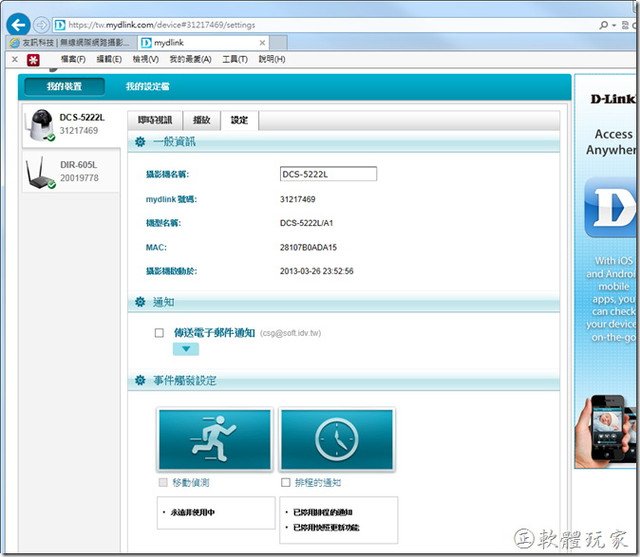Screen dimensions: 640x557
Task: Open the search dropdown arrow beside the magnifier
Action: (614, 25)
